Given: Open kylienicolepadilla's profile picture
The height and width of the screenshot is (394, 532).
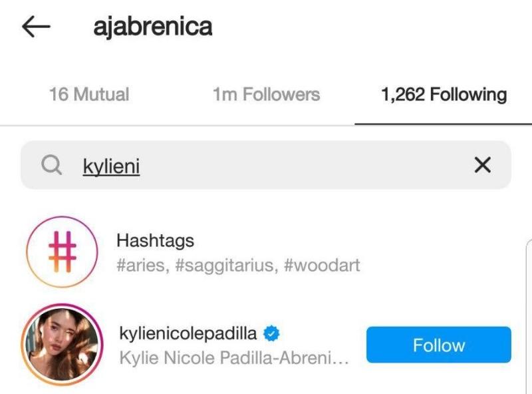Looking at the screenshot, I should click(x=62, y=344).
